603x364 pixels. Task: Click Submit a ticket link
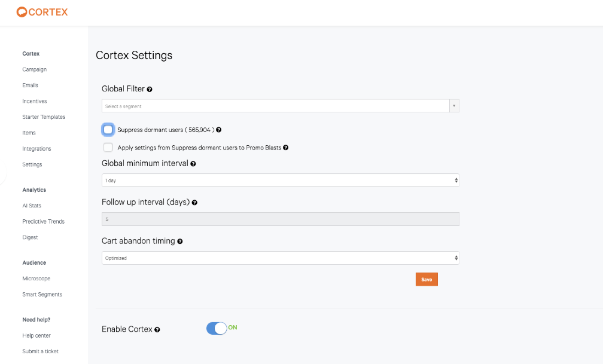pos(41,351)
